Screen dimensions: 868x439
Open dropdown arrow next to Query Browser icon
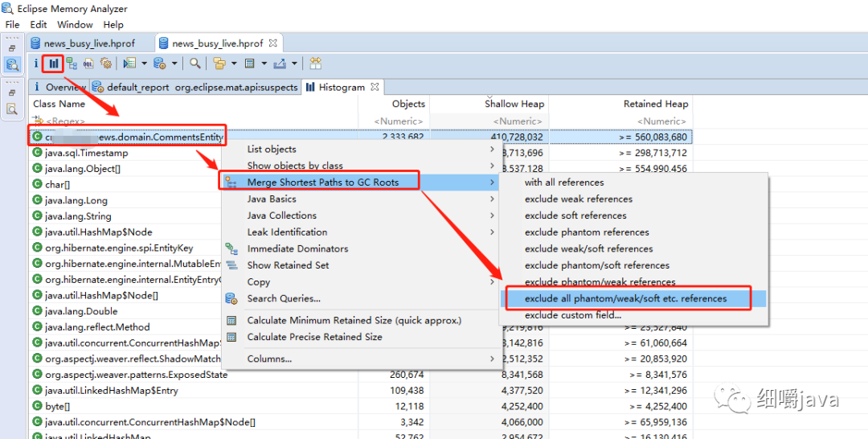(x=174, y=64)
